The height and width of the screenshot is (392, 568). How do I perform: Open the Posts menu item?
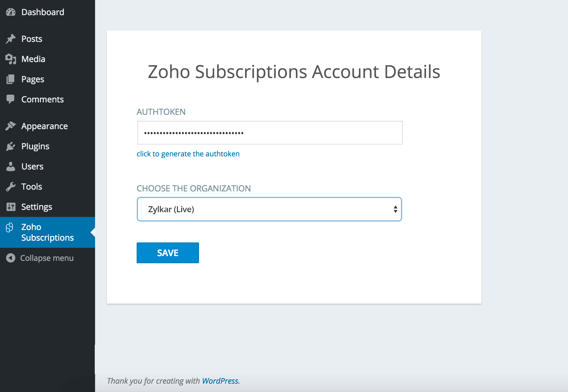32,39
